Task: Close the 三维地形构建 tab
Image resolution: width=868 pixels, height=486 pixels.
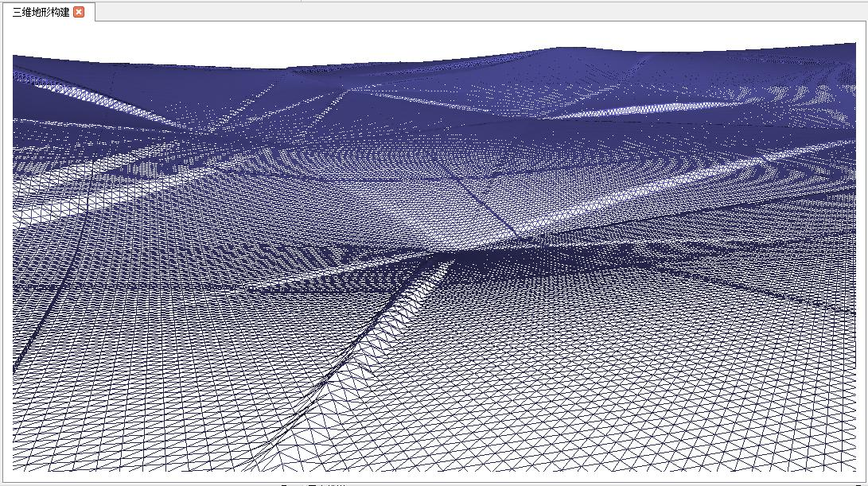Action: [79, 12]
